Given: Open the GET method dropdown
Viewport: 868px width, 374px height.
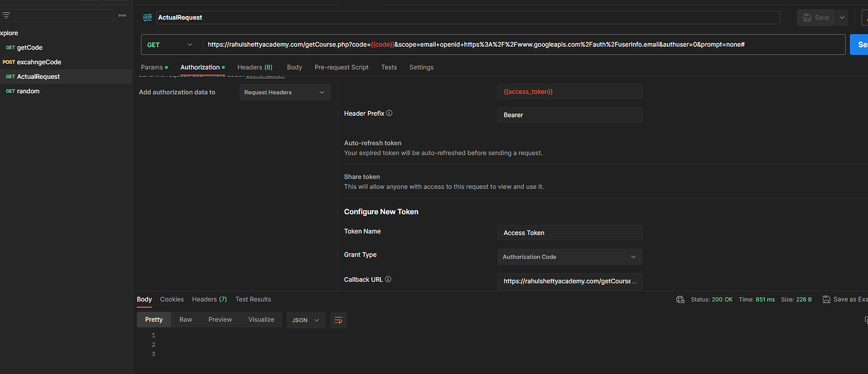Looking at the screenshot, I should coord(170,45).
